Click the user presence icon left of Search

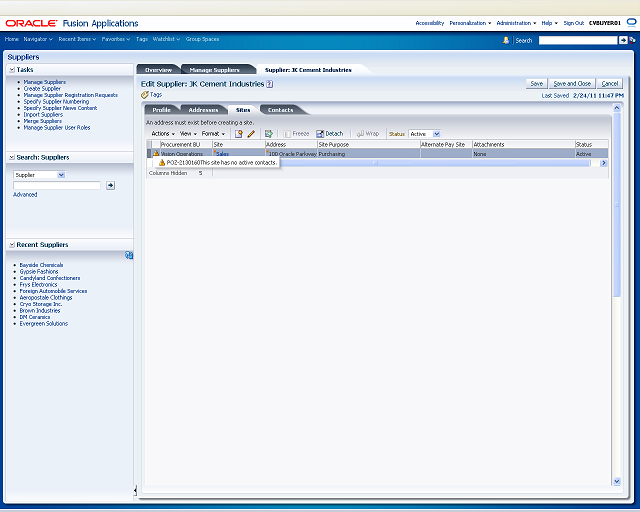[x=506, y=40]
